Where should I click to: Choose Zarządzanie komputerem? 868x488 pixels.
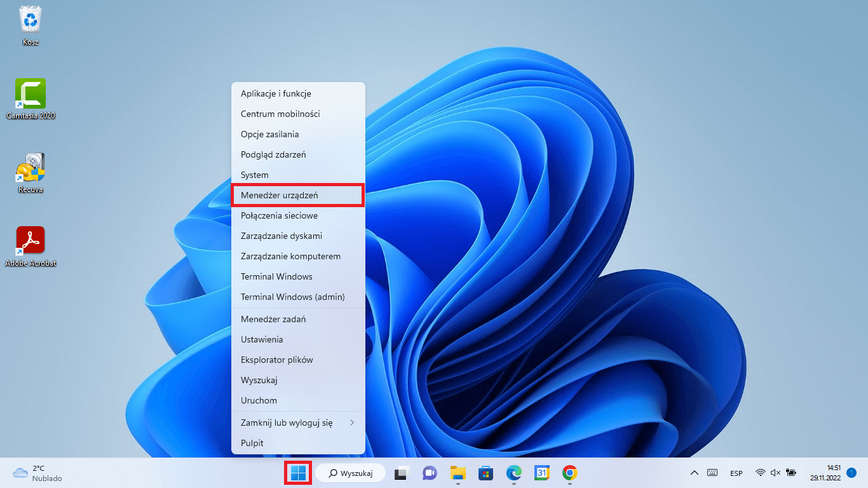coord(298,256)
